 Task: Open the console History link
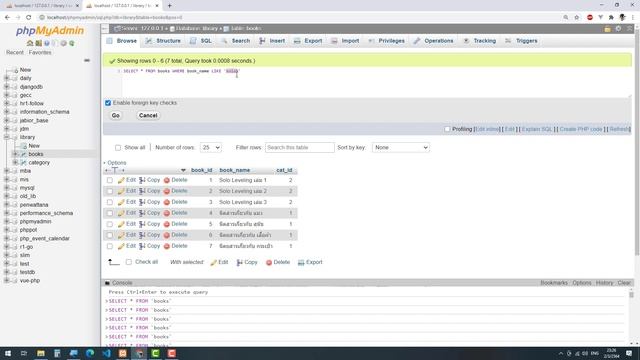tap(604, 283)
